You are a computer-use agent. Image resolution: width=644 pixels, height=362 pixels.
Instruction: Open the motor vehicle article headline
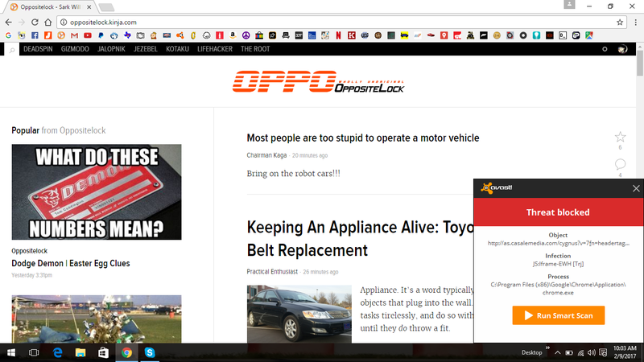[x=363, y=138]
